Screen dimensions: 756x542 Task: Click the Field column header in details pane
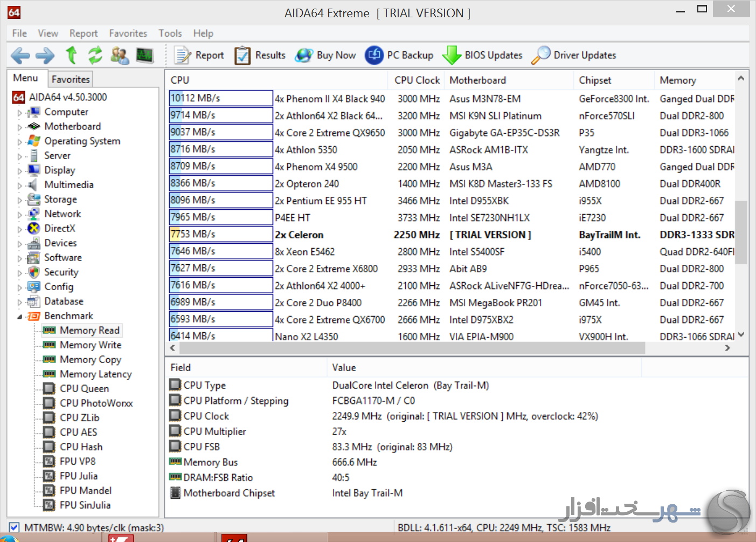(x=246, y=367)
